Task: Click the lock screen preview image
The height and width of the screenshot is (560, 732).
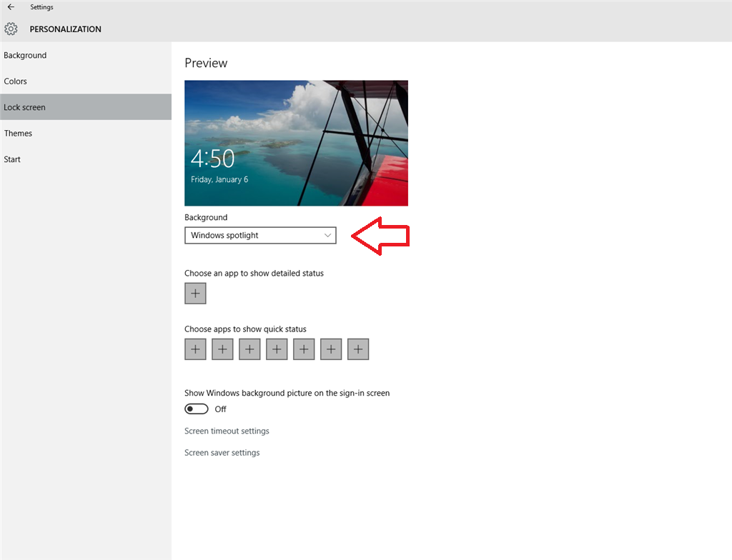Action: 296,143
